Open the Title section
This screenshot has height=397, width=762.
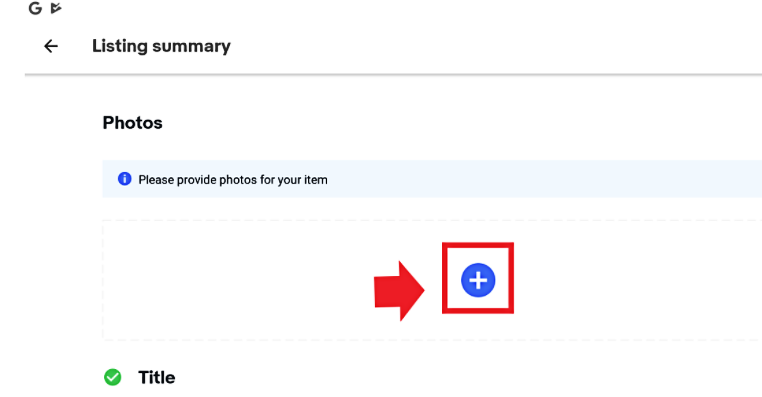(x=156, y=378)
